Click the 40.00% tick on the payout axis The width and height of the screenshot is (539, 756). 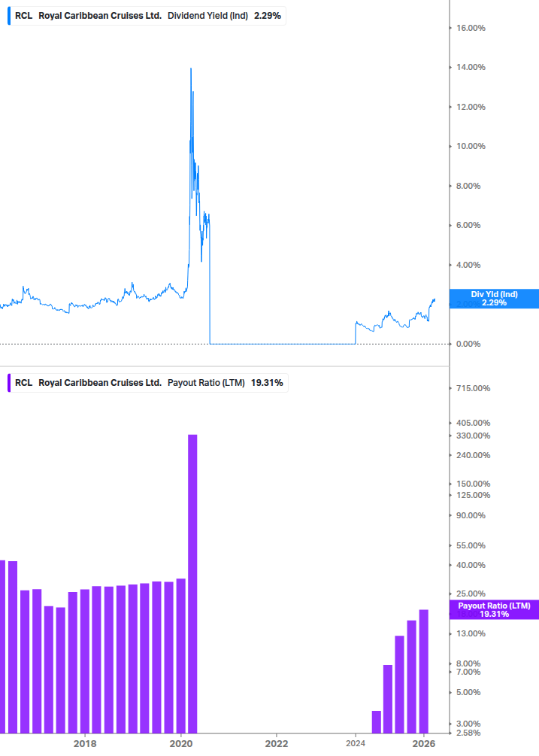pos(471,565)
